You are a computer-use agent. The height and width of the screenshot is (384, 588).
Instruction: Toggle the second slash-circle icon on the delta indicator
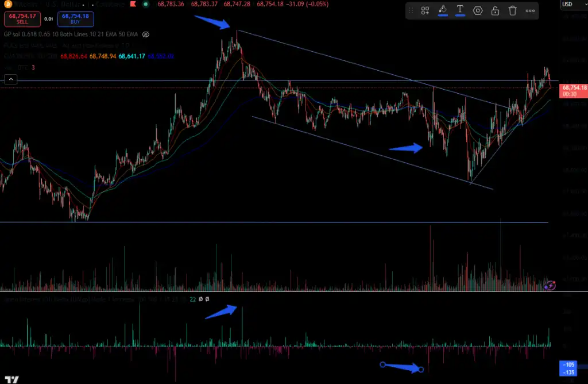point(207,299)
